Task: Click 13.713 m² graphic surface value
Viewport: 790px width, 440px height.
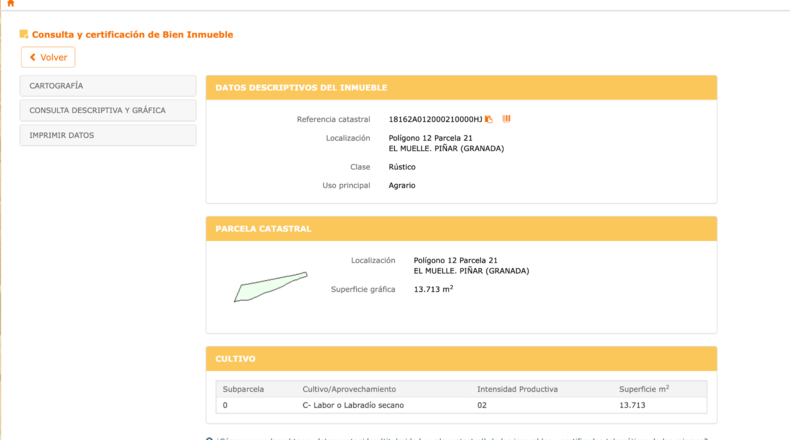Action: coord(433,289)
